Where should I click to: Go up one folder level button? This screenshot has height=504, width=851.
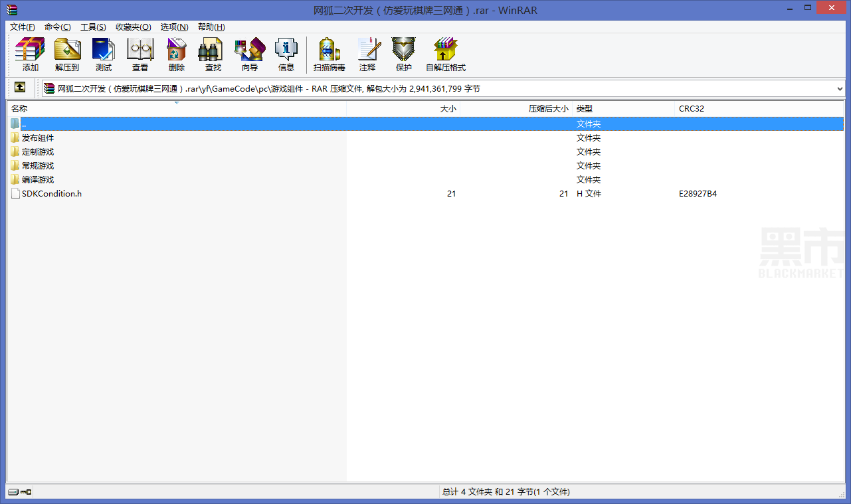20,87
